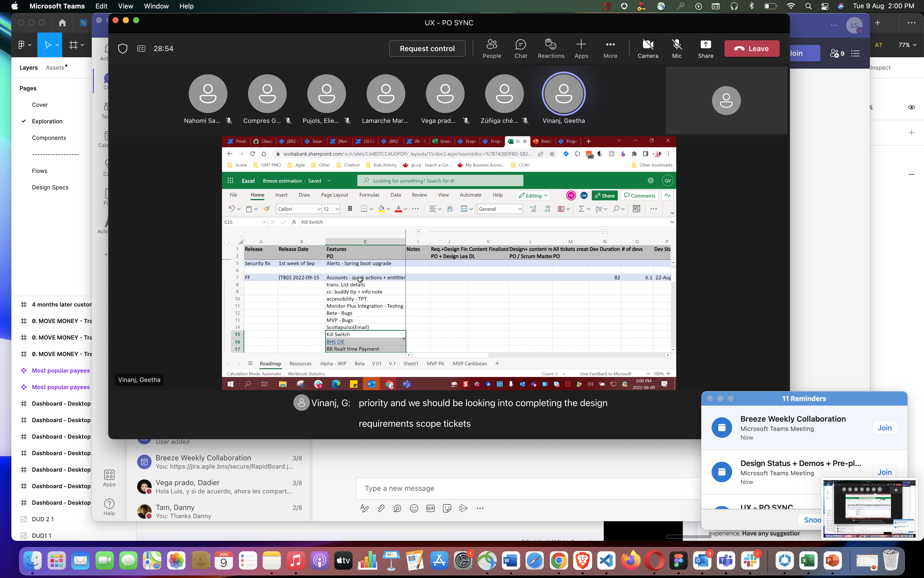Open More options in meeting toolbar
This screenshot has width=924, height=578.
610,49
